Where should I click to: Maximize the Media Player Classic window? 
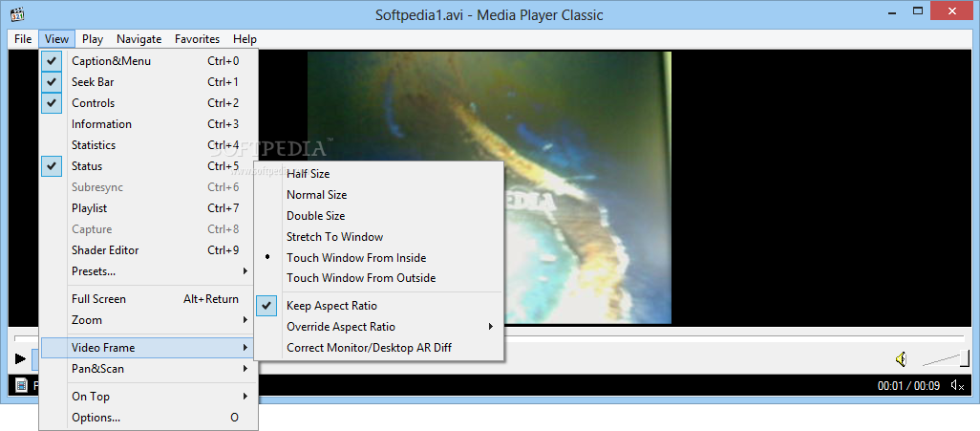(918, 11)
